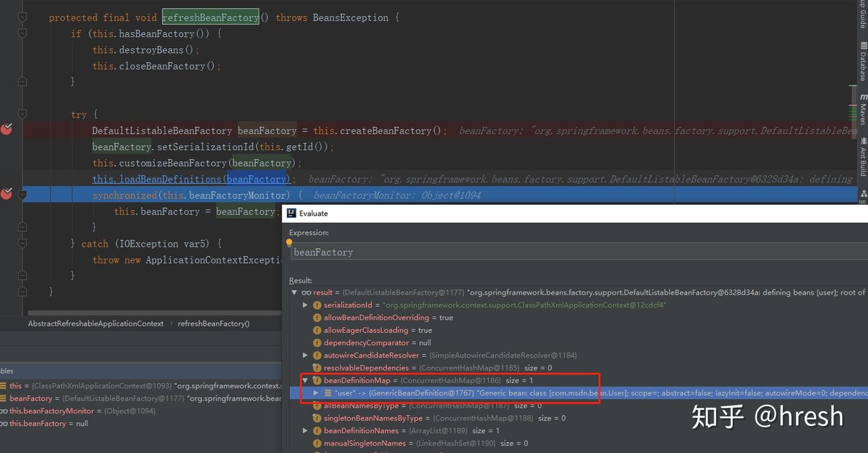Viewport: 868px width, 453px height.
Task: Expand the "user" GenericBeanDefinition entry
Action: (x=315, y=393)
